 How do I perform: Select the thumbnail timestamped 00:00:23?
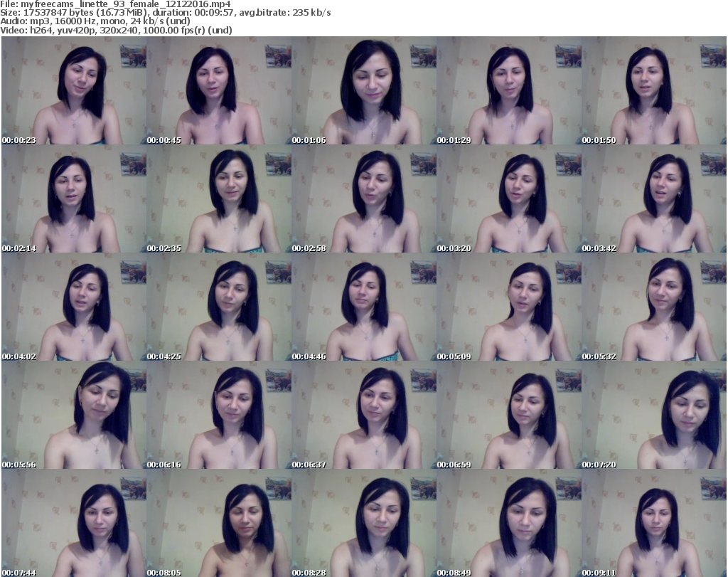[x=74, y=90]
